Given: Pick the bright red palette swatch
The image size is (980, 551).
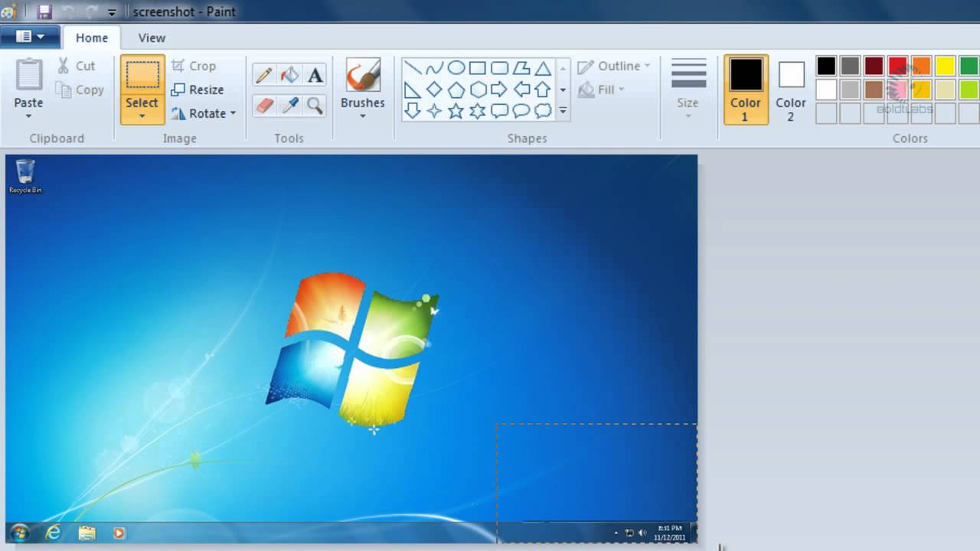Looking at the screenshot, I should (897, 66).
